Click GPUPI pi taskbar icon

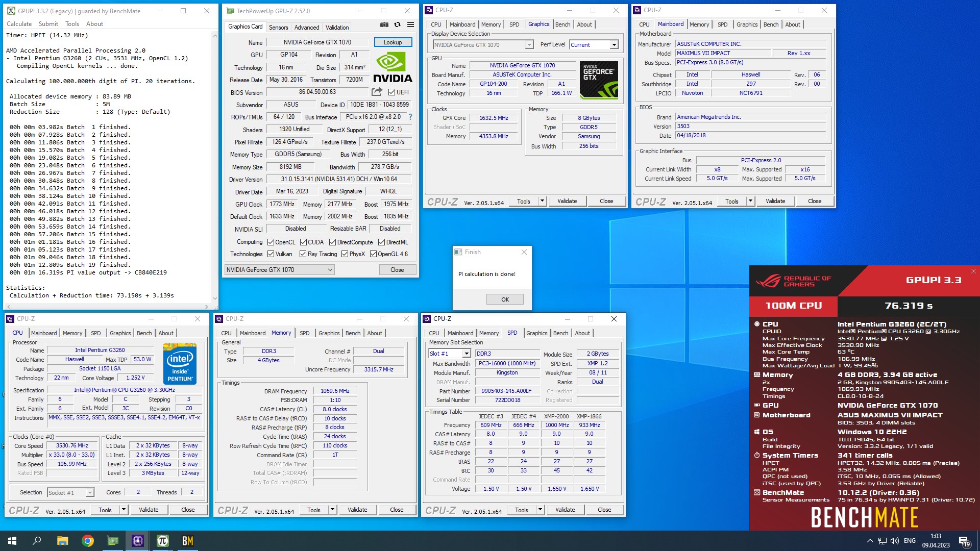click(x=162, y=541)
